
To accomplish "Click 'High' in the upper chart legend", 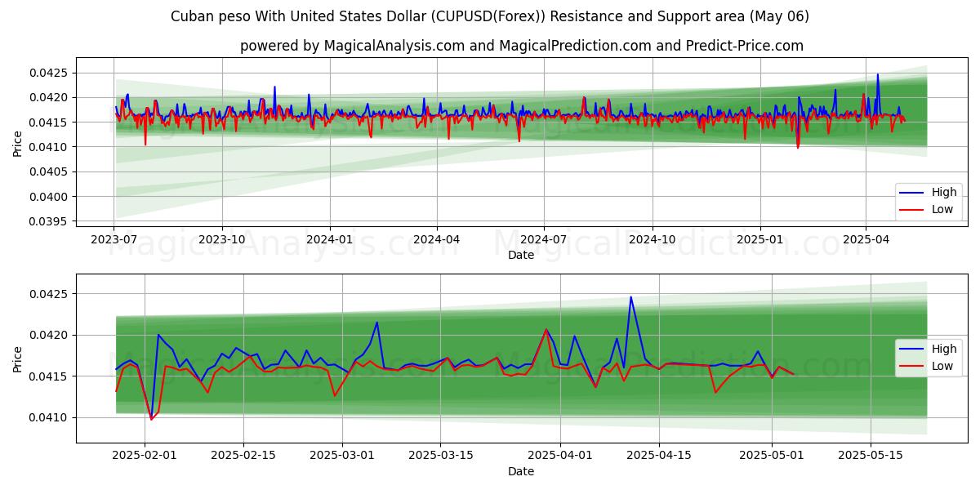I will pos(942,193).
